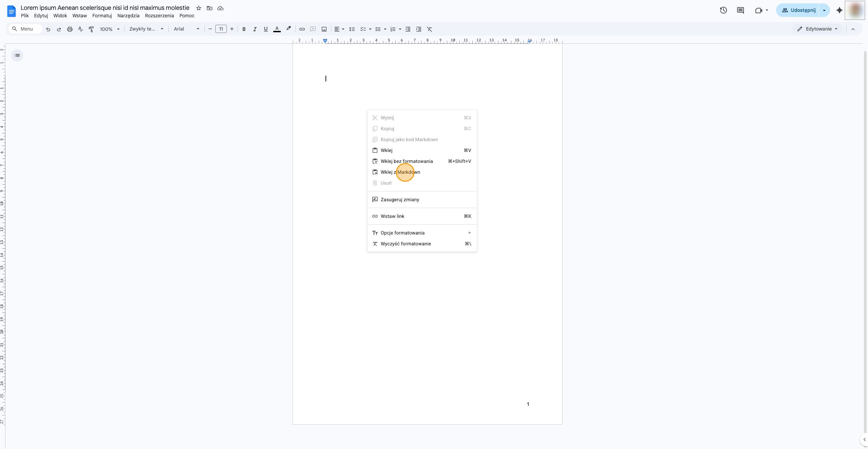Click the Undo arrow icon
The width and height of the screenshot is (868, 449).
[48, 29]
